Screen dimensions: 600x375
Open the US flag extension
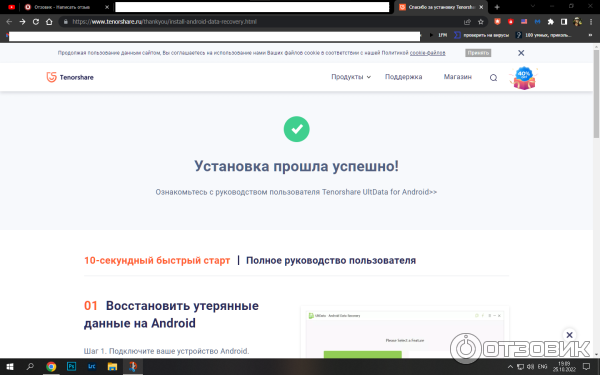tap(524, 22)
